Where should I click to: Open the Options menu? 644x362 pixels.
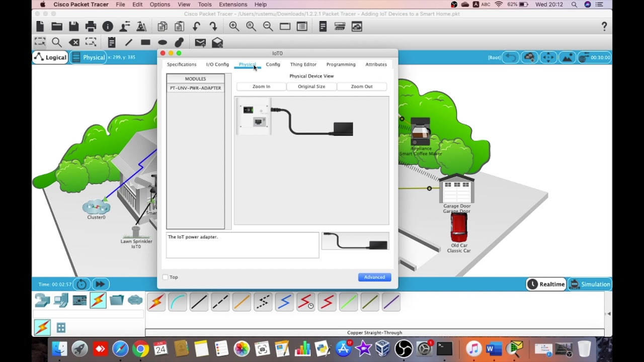point(160,5)
